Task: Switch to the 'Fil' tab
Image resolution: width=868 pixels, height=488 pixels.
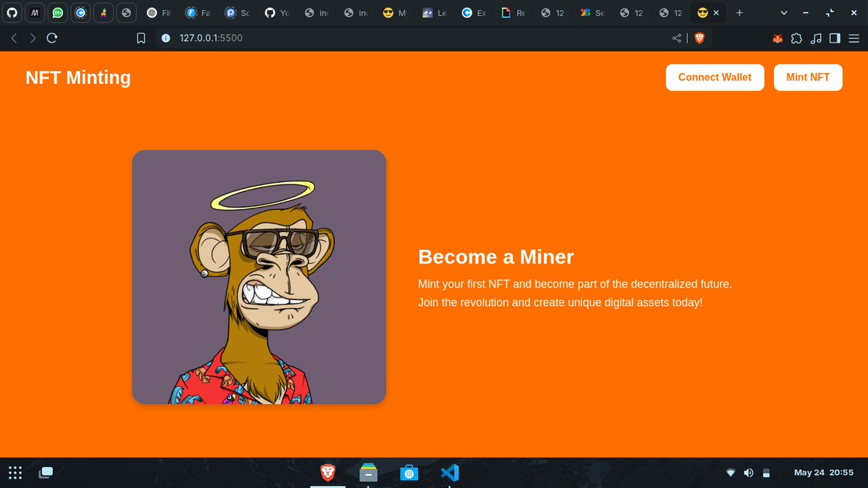Action: point(158,12)
